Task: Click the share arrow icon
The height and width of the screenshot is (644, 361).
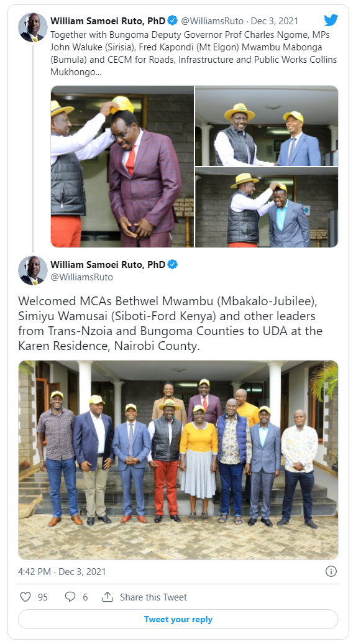Action: pyautogui.click(x=107, y=597)
